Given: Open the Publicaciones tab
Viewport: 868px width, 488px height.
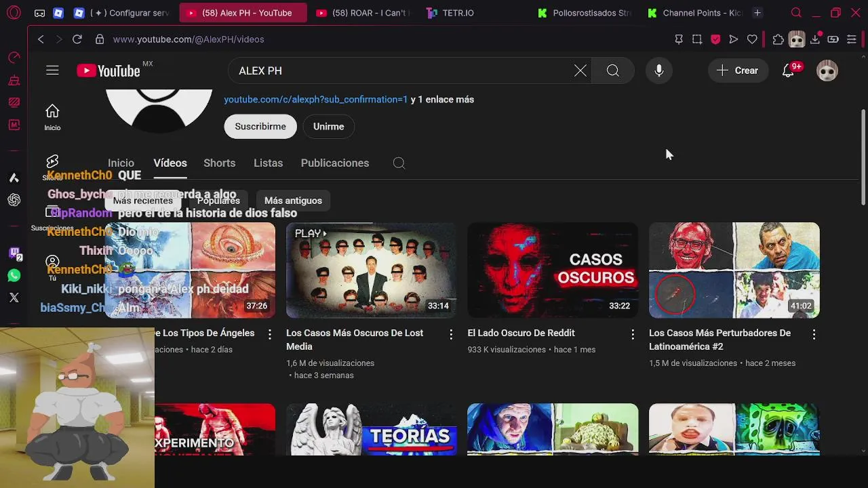Looking at the screenshot, I should point(335,163).
